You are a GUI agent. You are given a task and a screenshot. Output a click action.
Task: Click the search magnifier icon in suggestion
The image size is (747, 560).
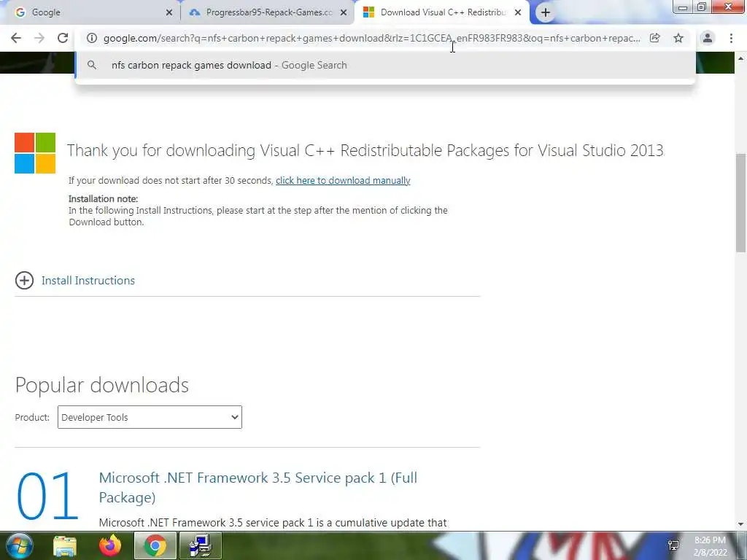tap(92, 65)
